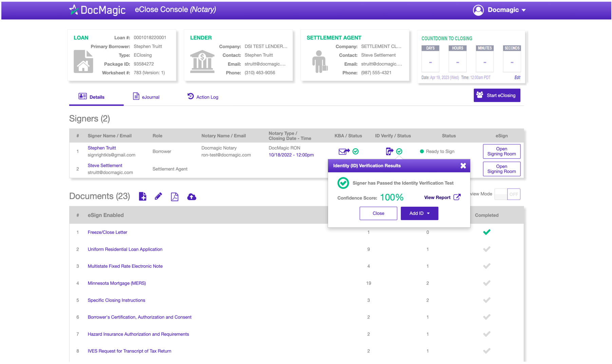Click the Close button in verification popup
612x364 pixels.
(x=378, y=213)
